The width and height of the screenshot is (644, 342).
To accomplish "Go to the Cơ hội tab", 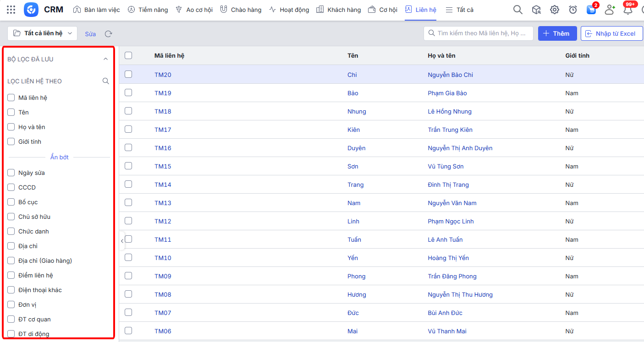I will (383, 10).
